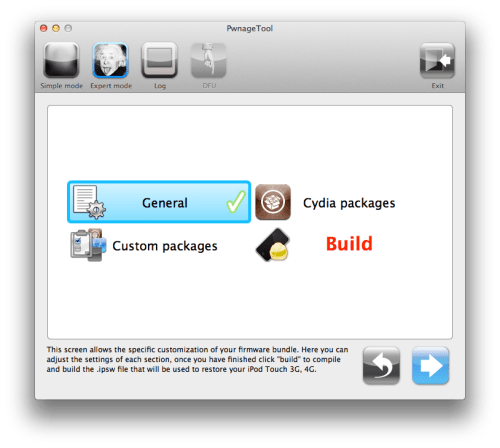Click the green checkmark on General
The width and height of the screenshot is (500, 448).
[x=236, y=202]
